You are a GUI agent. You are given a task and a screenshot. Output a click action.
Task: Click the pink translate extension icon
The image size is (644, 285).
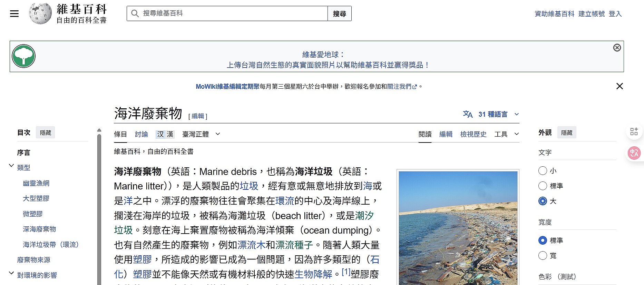click(x=634, y=153)
